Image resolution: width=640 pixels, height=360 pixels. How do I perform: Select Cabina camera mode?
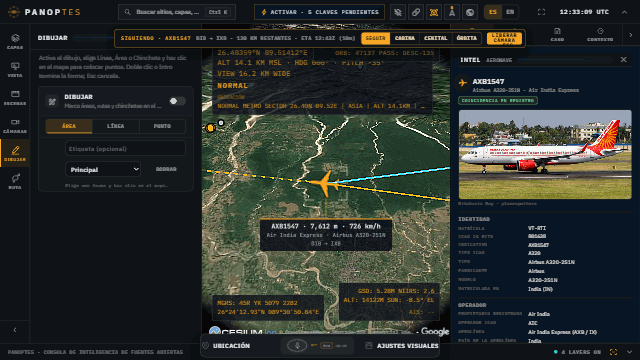tap(405, 38)
